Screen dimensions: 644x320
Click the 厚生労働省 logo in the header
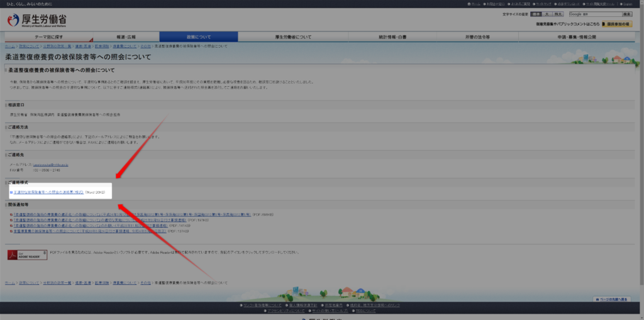tap(36, 20)
